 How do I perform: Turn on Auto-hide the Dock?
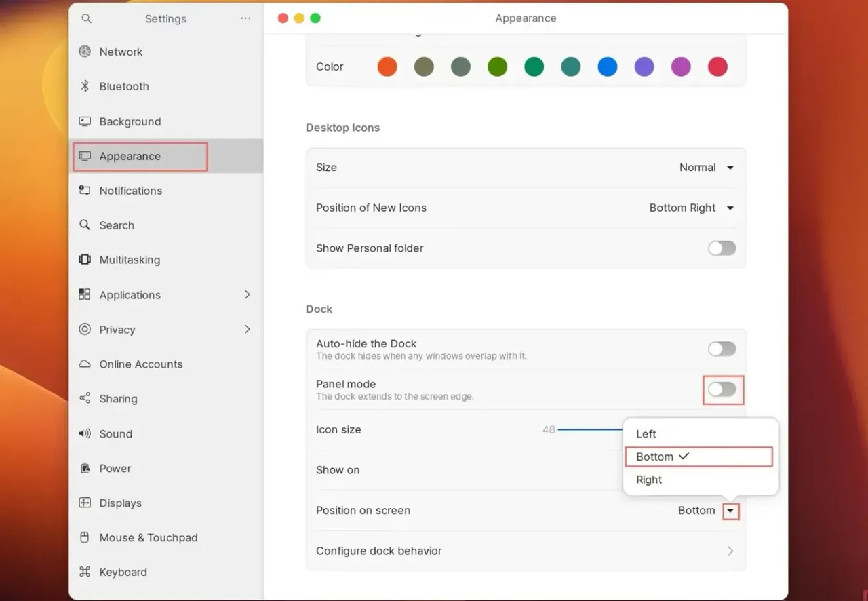click(x=722, y=349)
